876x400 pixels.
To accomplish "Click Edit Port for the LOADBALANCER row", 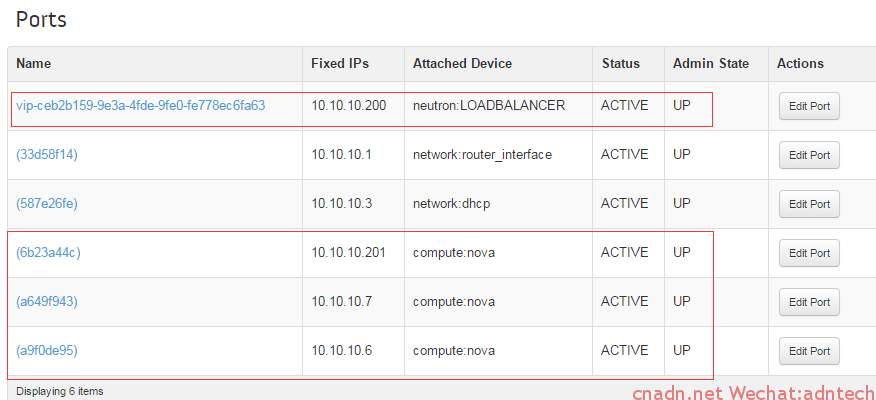I will (810, 106).
